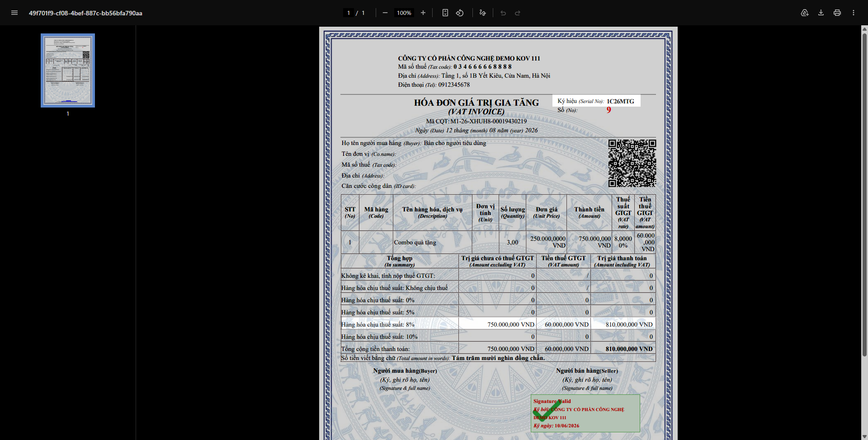Click the Tên hàng hóa, dịch vụ column header

click(432, 212)
